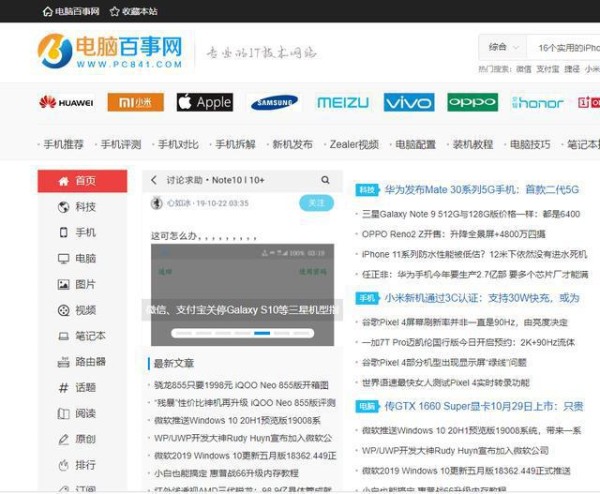600x494 pixels.
Task: Open the OnePlus brand logo
Action: [589, 102]
